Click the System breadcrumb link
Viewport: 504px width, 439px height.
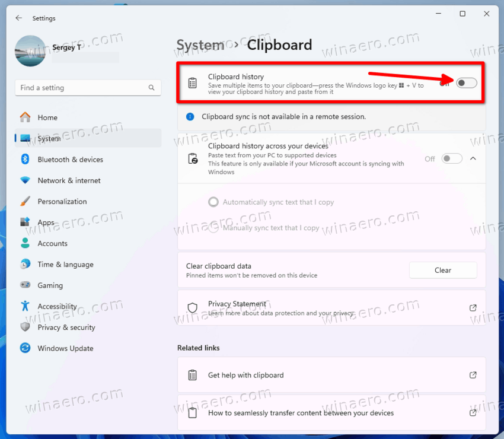click(200, 44)
